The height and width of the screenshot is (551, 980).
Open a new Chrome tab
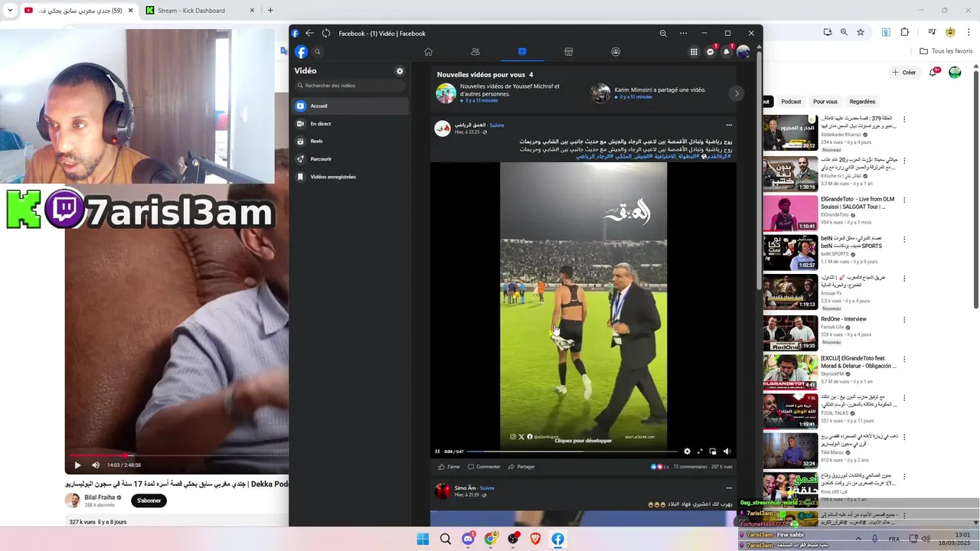click(270, 11)
